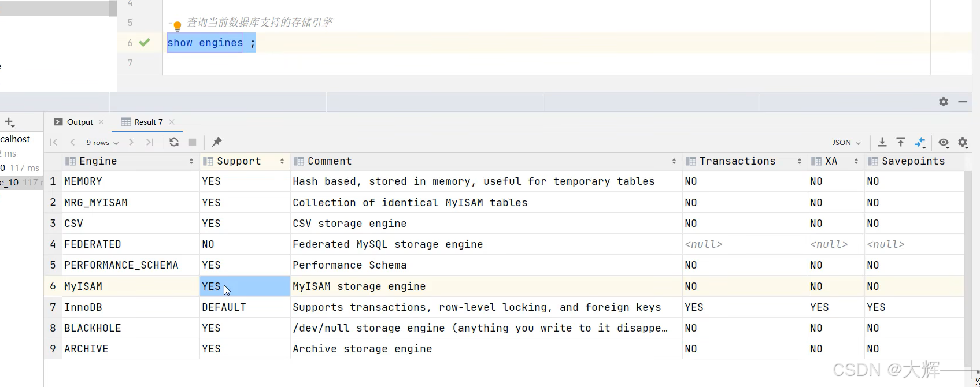The height and width of the screenshot is (387, 980).
Task: Click the stop execution square icon
Action: 193,142
